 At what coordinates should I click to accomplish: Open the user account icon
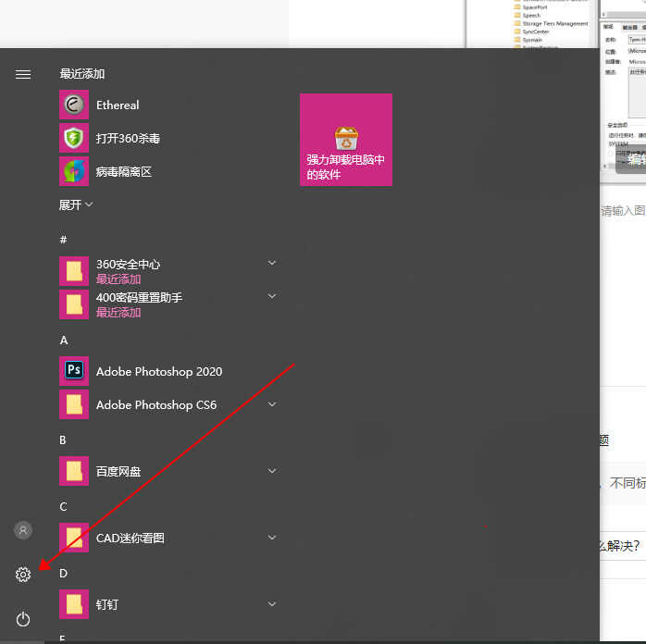pos(23,530)
